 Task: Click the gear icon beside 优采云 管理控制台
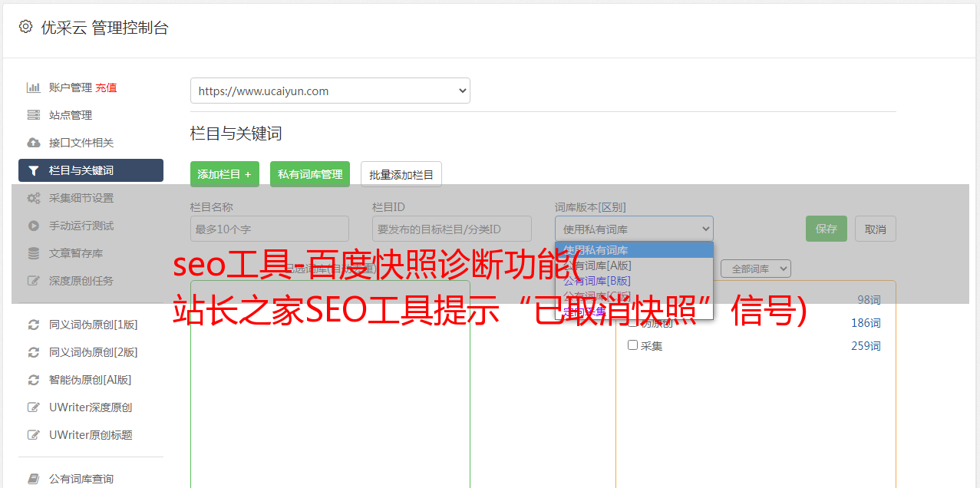(x=25, y=27)
